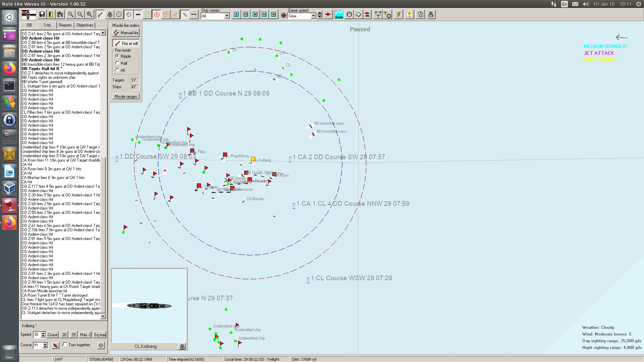The width and height of the screenshot is (644, 362).
Task: Click the red cursor arrow beside Course
Action: [x=55, y=345]
